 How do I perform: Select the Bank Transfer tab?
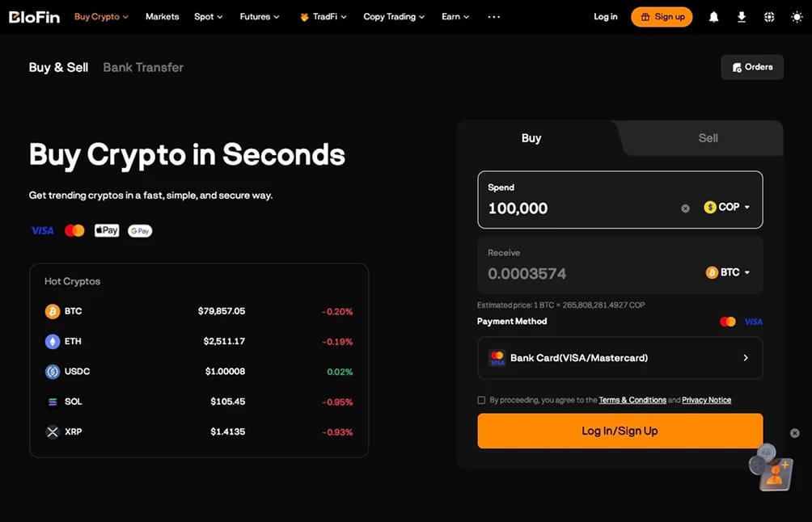click(143, 67)
